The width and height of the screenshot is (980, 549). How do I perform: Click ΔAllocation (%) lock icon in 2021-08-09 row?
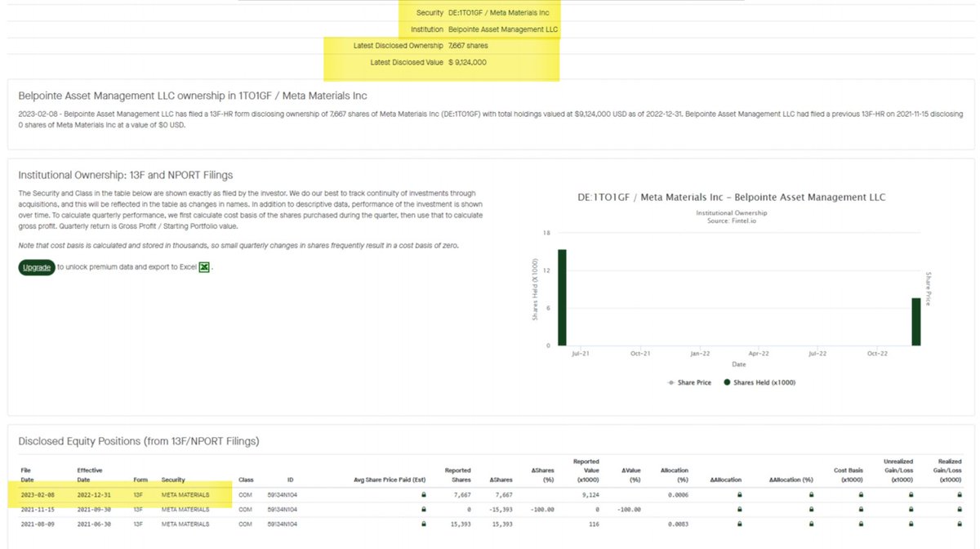(x=810, y=524)
